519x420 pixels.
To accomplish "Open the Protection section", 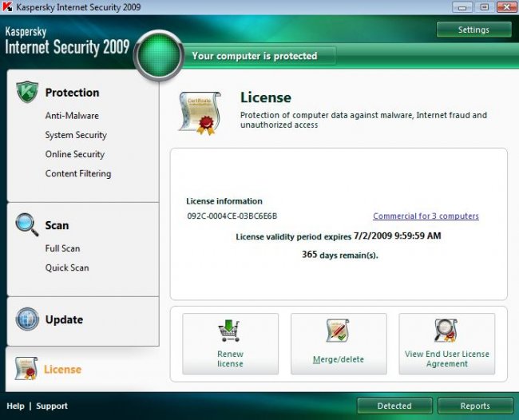I will [72, 93].
